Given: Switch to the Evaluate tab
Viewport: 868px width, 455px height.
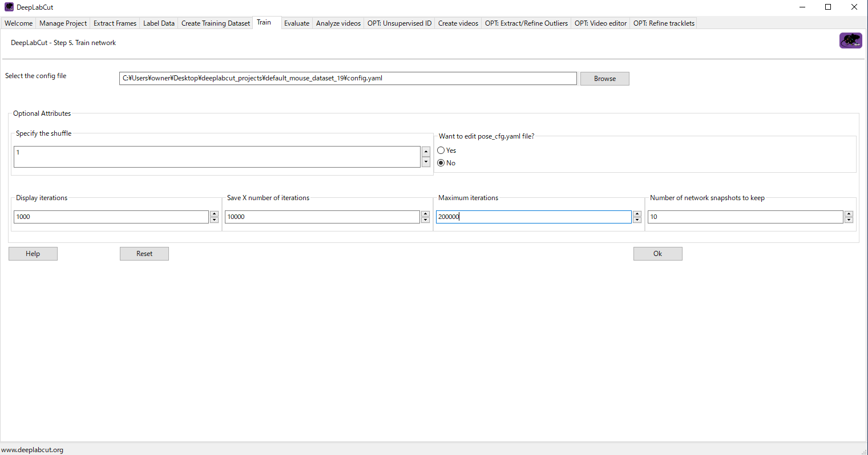Looking at the screenshot, I should pos(297,23).
